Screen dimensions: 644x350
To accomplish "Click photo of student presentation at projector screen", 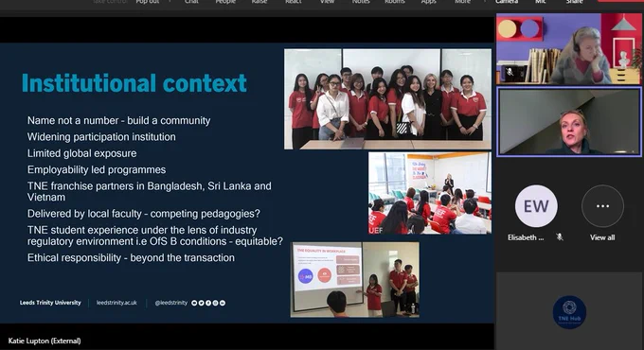I will pyautogui.click(x=355, y=279).
